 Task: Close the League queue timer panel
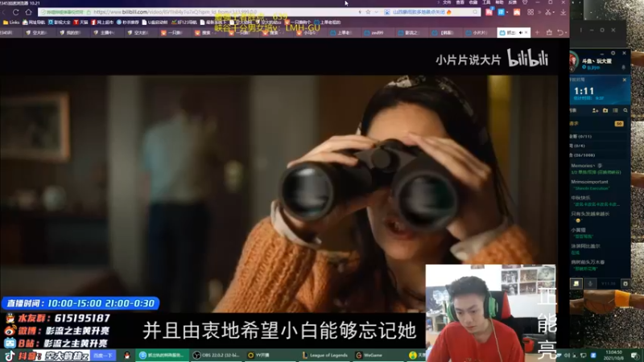click(625, 80)
